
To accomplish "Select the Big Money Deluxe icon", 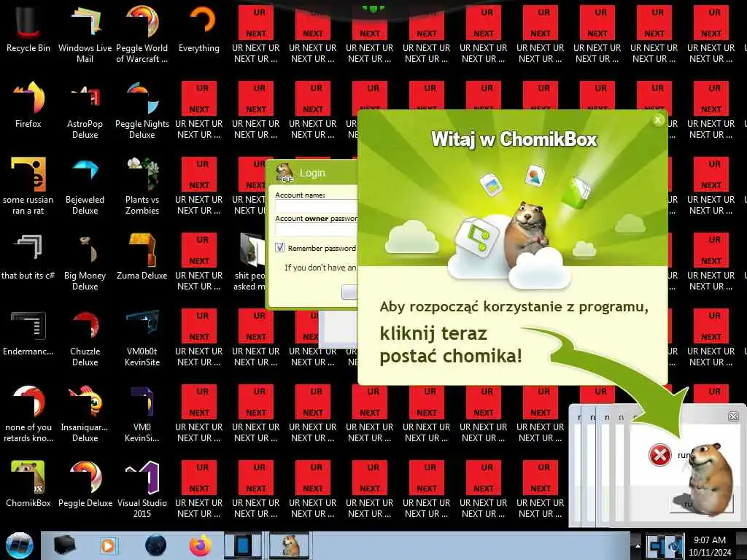I will click(x=85, y=262).
